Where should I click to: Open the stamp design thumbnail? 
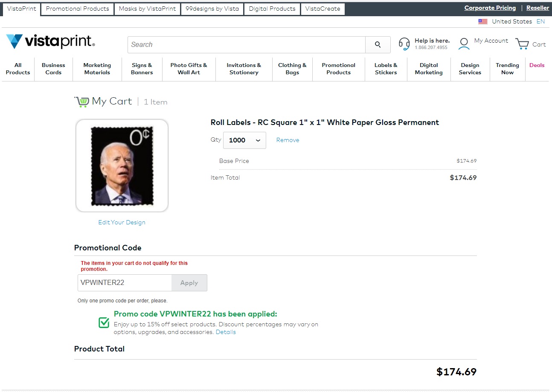[122, 166]
